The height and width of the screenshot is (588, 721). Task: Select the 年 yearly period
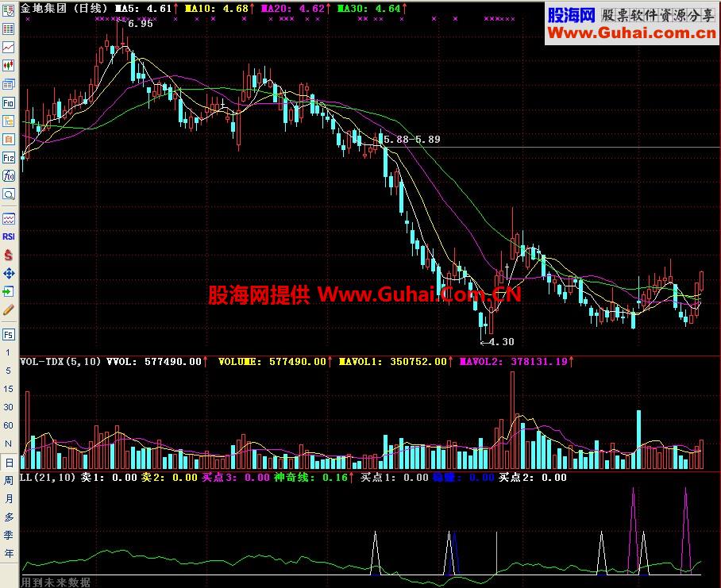click(8, 554)
